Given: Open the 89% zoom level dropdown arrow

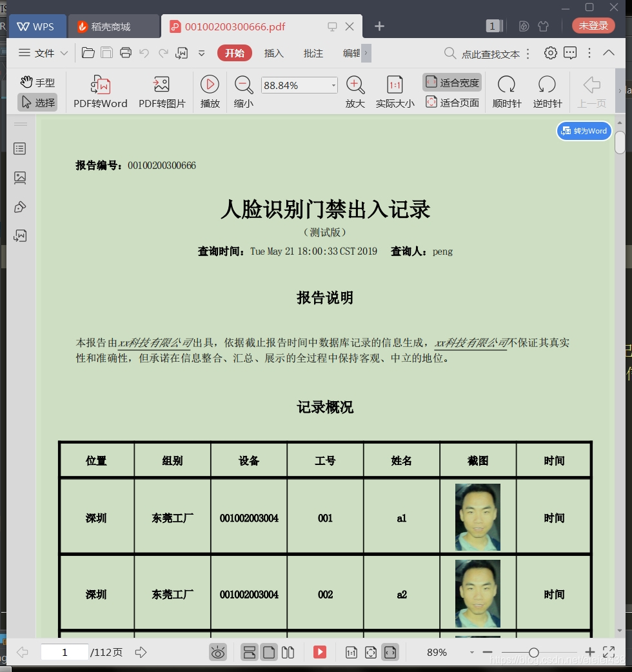Looking at the screenshot, I should 472,652.
